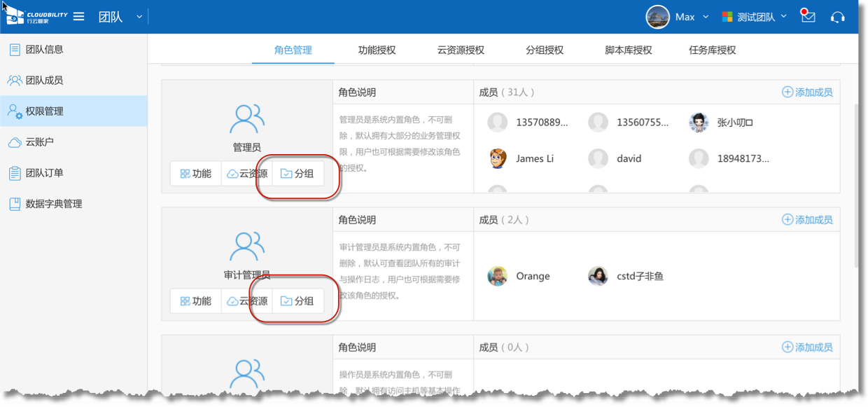The image size is (868, 407).
Task: Click 成员 (2人) header
Action: [504, 220]
